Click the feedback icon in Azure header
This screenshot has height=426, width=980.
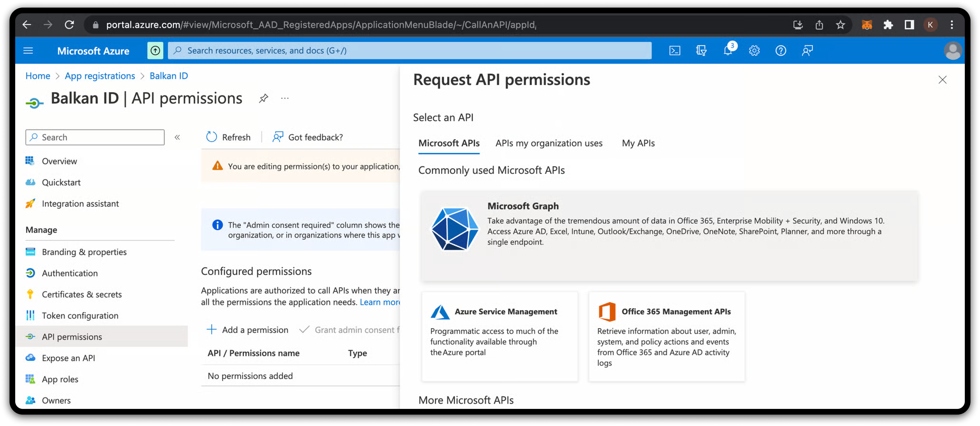pyautogui.click(x=807, y=51)
